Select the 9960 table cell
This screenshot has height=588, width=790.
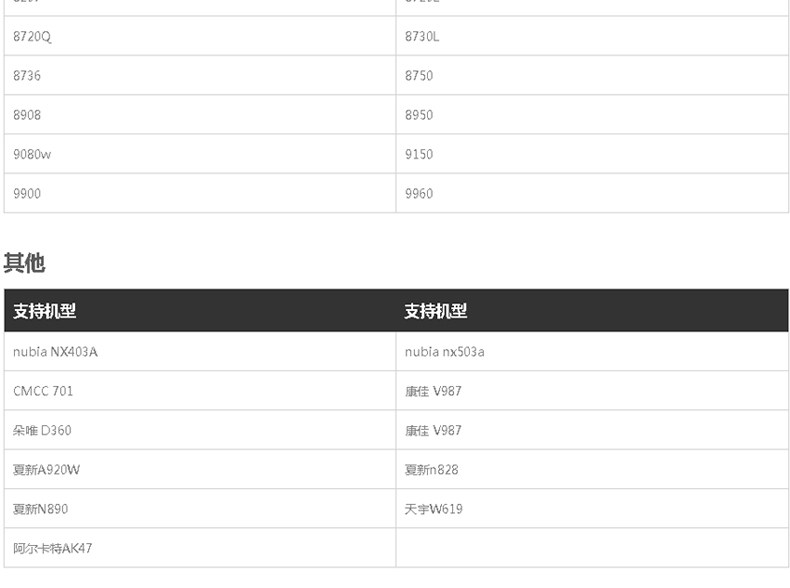pyautogui.click(x=419, y=193)
